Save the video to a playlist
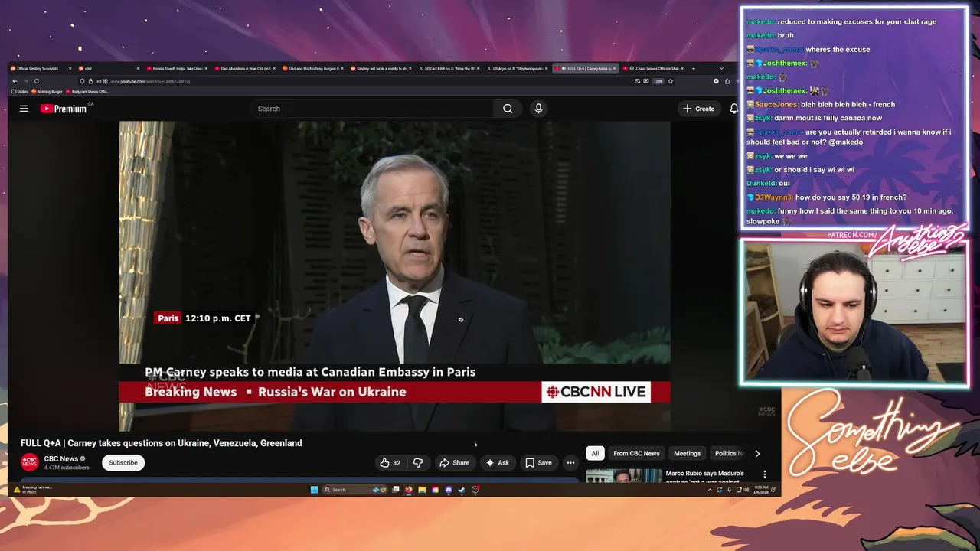 (538, 462)
